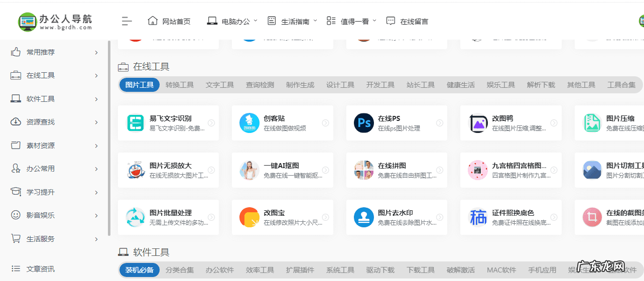The image size is (644, 281).
Task: Open 文章资讯 in the sidebar
Action: click(x=41, y=269)
